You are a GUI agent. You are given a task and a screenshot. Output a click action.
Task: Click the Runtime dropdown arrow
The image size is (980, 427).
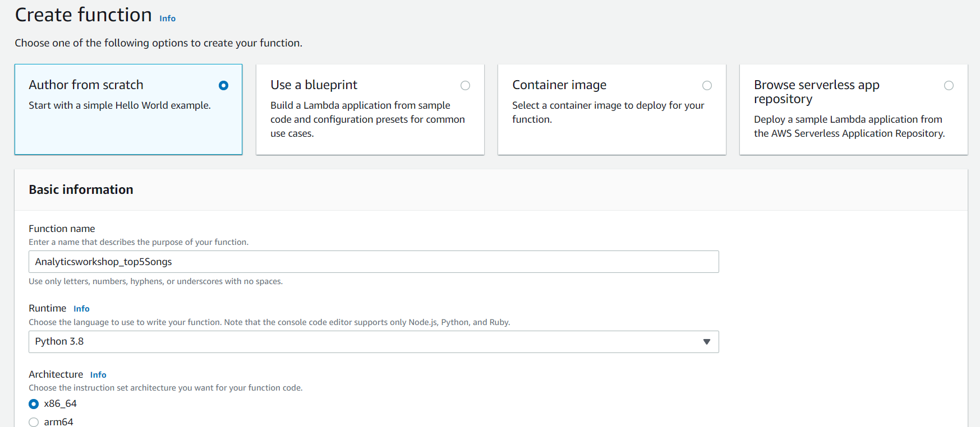(706, 342)
